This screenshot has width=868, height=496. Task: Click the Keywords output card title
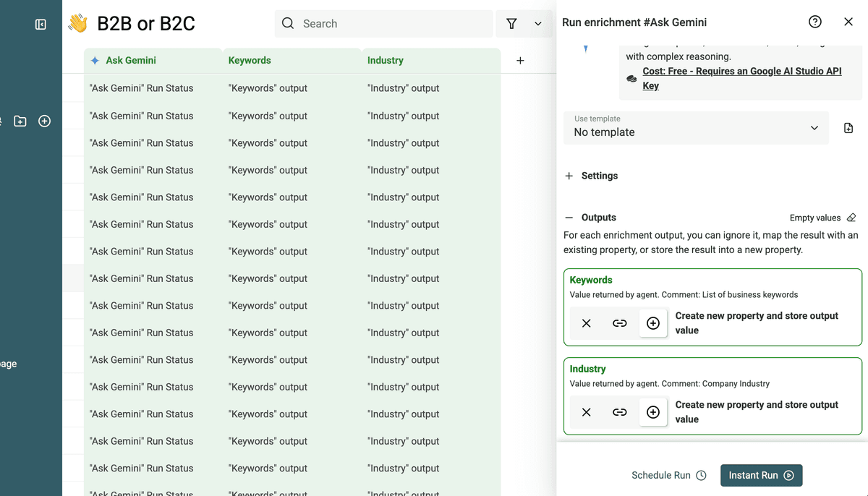[x=591, y=280]
